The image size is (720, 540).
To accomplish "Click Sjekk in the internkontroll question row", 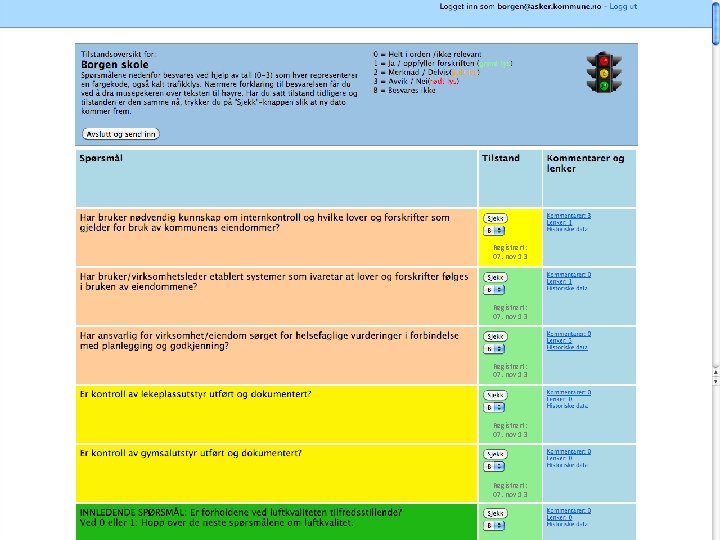I will (x=495, y=218).
